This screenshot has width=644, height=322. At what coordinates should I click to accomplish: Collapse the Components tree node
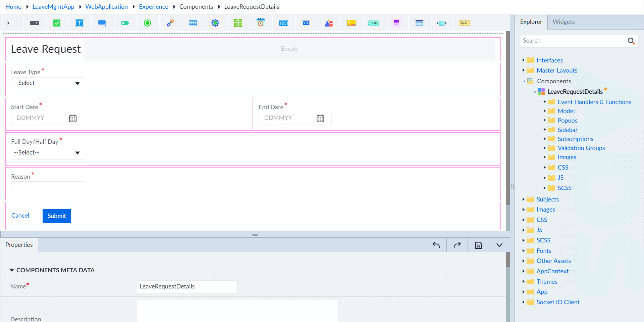524,81
